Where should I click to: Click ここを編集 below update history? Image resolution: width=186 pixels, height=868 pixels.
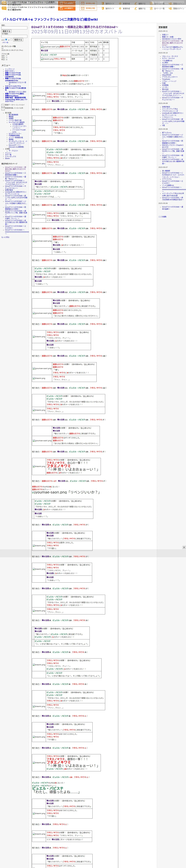click(x=162, y=217)
